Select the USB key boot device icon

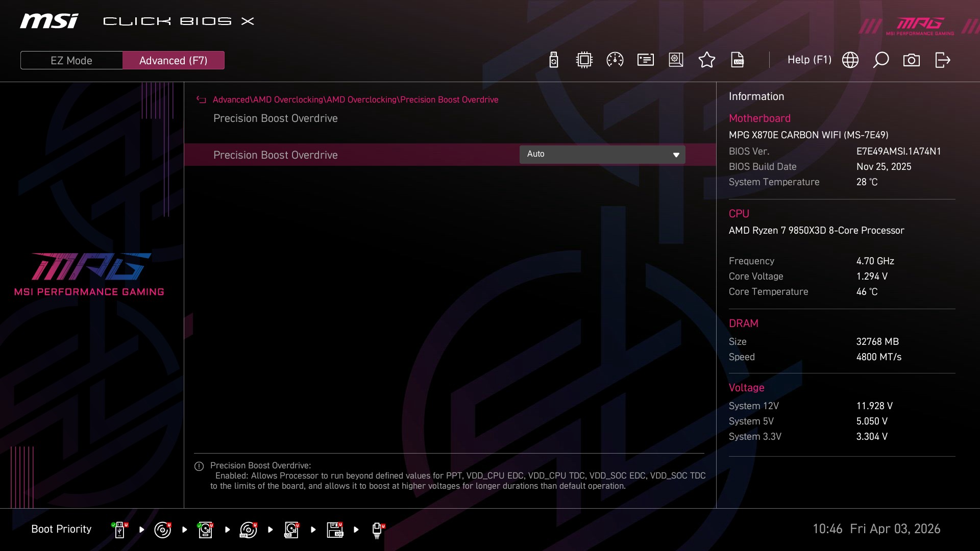click(119, 530)
